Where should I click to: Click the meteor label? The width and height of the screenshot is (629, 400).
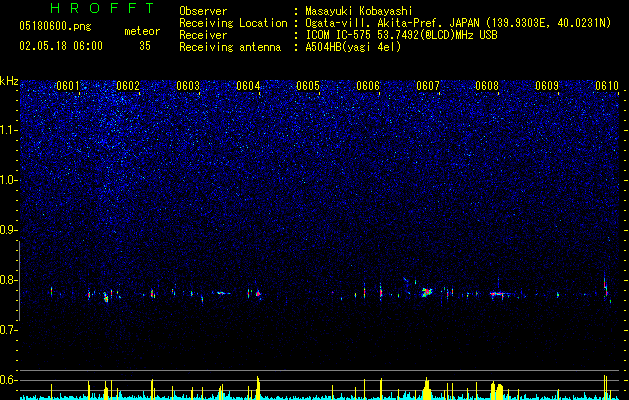click(142, 31)
